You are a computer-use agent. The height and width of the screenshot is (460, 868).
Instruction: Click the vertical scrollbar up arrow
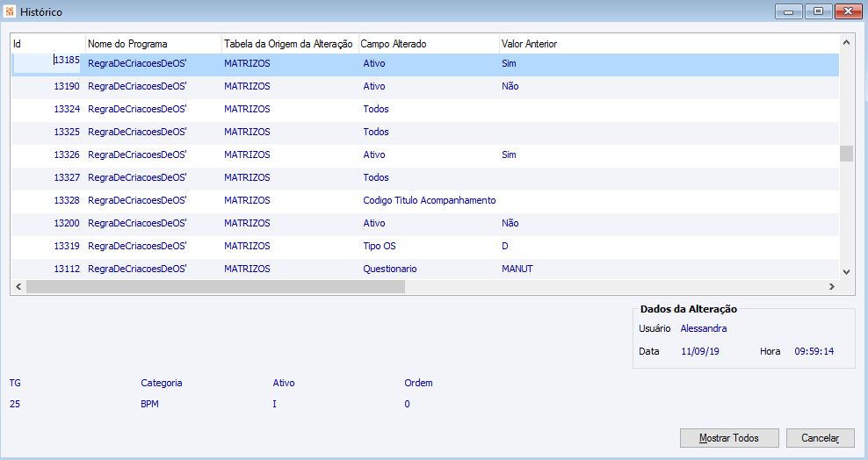(846, 42)
